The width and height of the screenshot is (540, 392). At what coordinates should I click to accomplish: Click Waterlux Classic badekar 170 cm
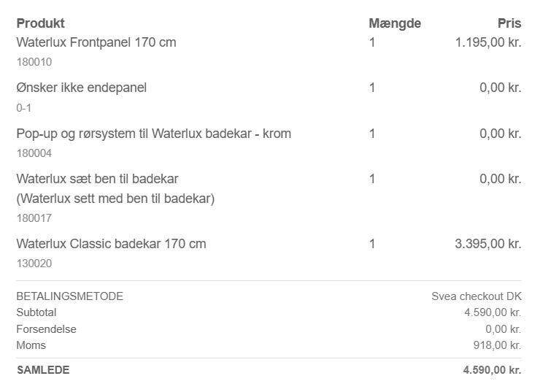[111, 243]
